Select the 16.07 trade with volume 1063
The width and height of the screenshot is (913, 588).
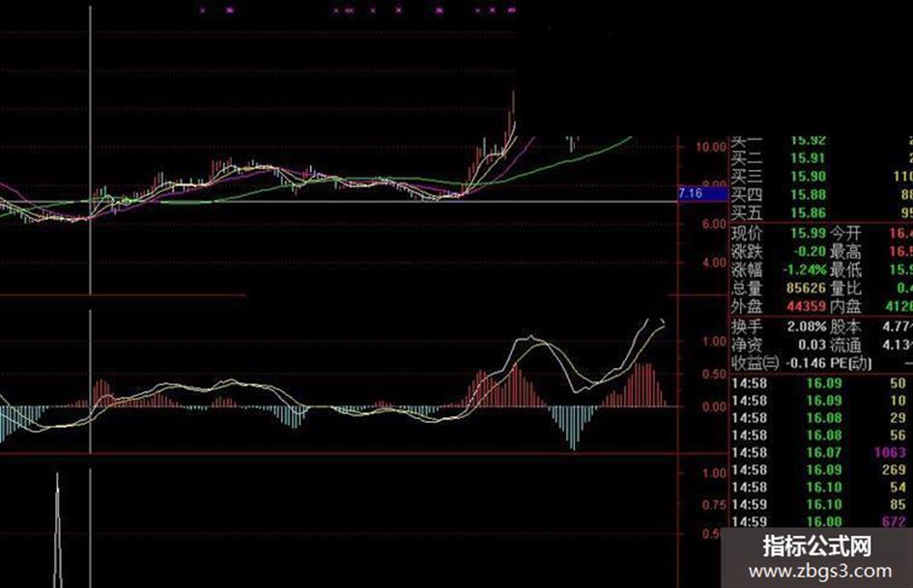tap(821, 453)
